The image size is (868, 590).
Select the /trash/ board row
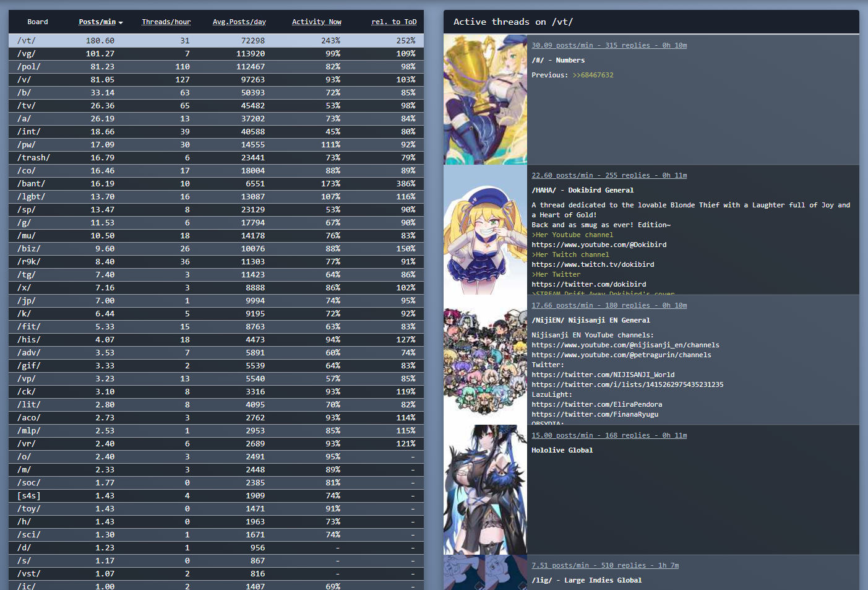[216, 158]
